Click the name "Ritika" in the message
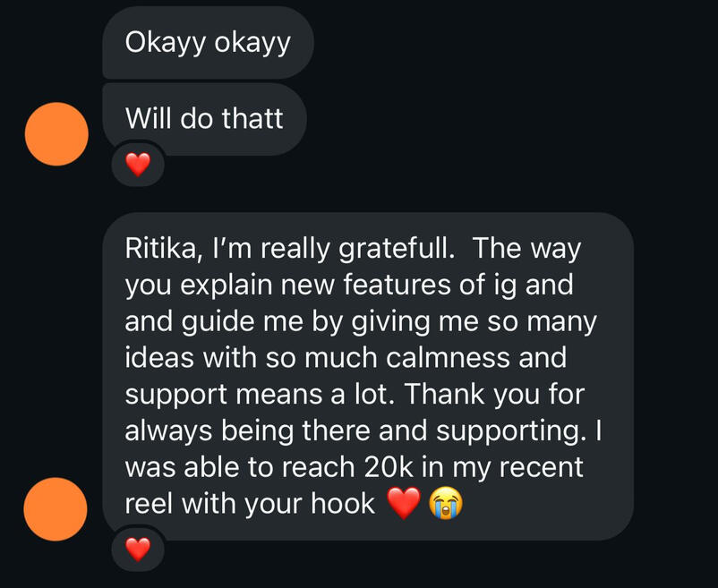Screen dimensions: 718x588 162,248
